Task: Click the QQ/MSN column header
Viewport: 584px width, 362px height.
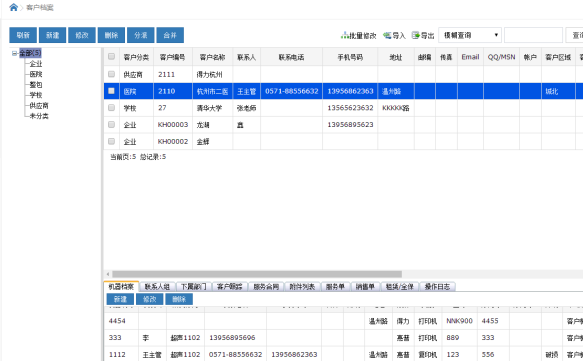Action: 501,57
